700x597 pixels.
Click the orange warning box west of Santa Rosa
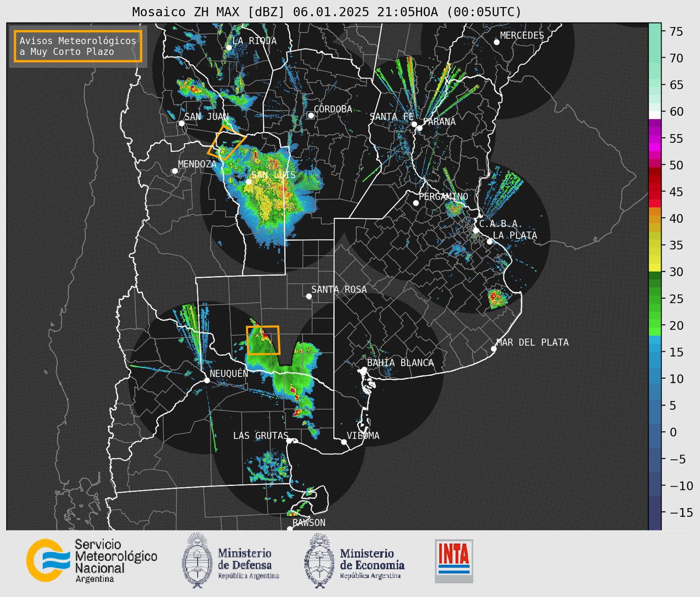(263, 340)
